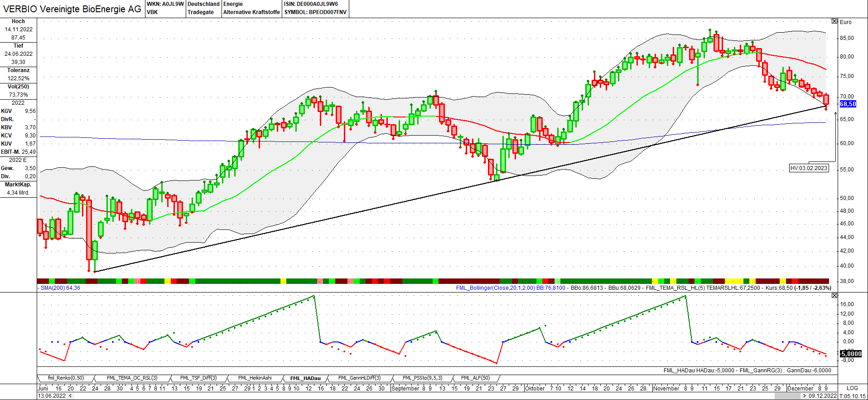Click the 85,00 price axis label

pos(847,38)
